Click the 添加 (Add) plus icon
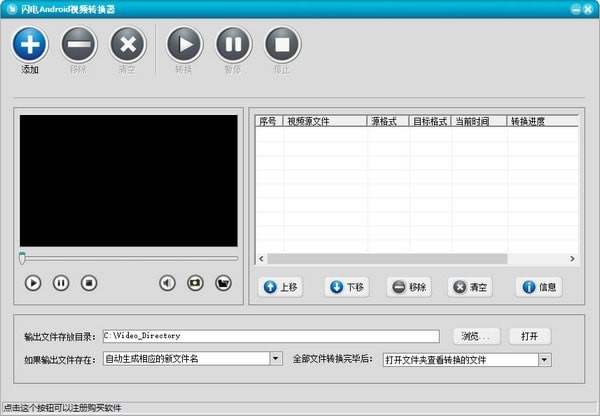The width and height of the screenshot is (600, 416). pyautogui.click(x=30, y=44)
